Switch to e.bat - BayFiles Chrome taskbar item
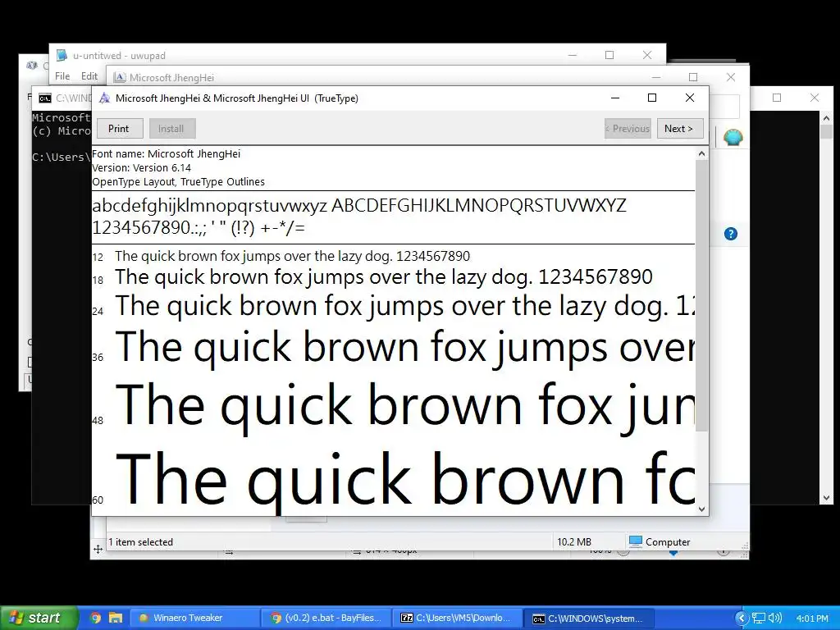840x630 pixels. 326,618
